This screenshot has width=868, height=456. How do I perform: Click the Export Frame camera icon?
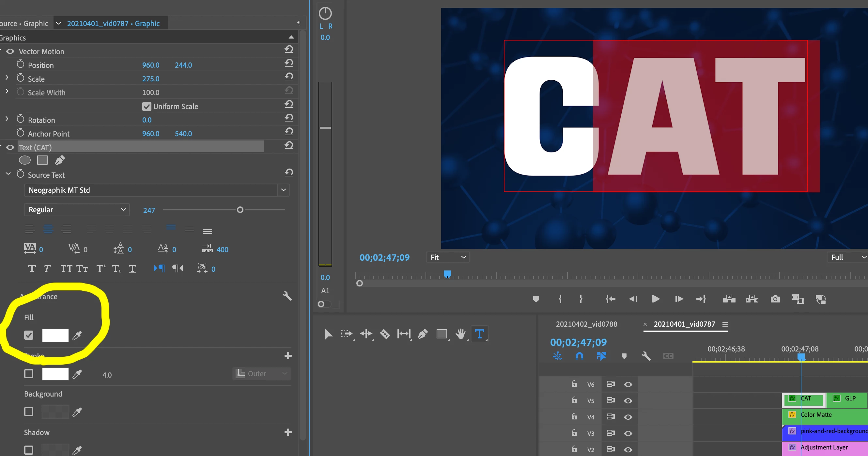tap(775, 299)
